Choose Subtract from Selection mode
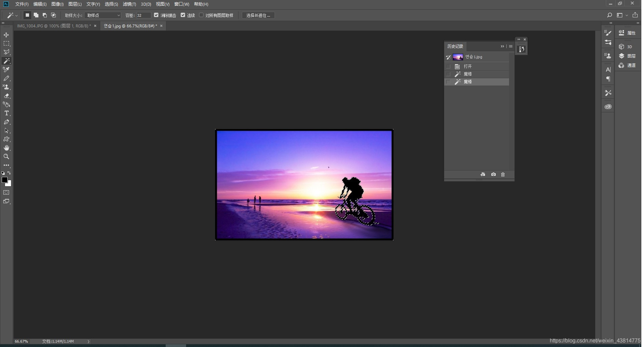 (x=45, y=15)
